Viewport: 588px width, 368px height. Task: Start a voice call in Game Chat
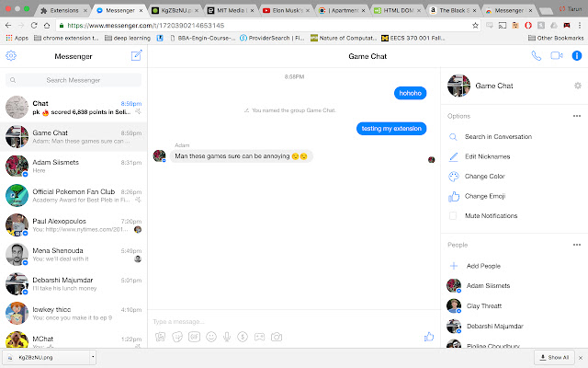point(537,56)
